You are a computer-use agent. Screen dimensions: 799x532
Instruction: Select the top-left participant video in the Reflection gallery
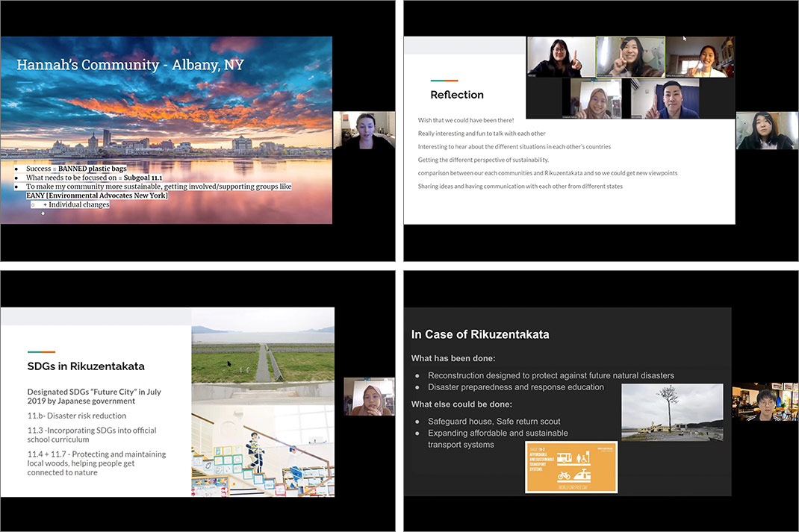point(561,57)
